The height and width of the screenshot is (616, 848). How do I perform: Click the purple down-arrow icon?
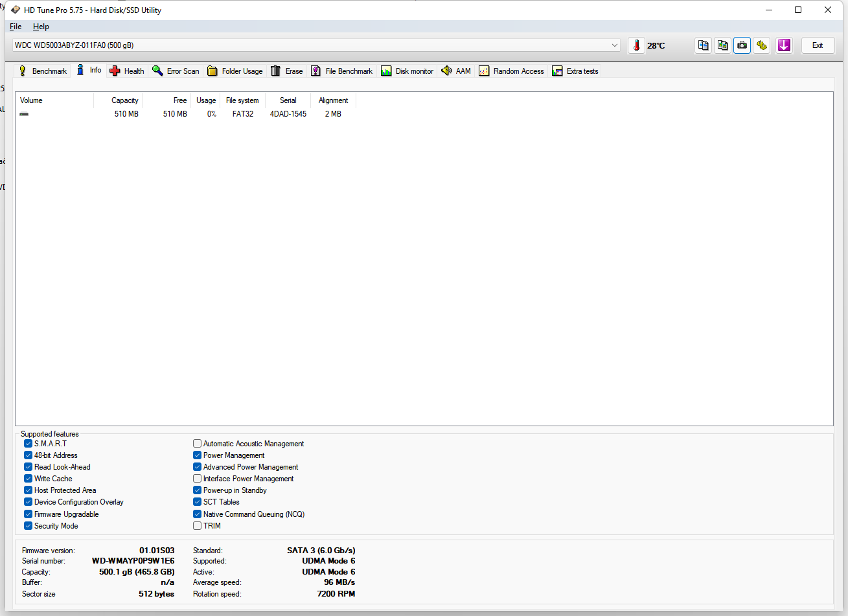(x=784, y=45)
